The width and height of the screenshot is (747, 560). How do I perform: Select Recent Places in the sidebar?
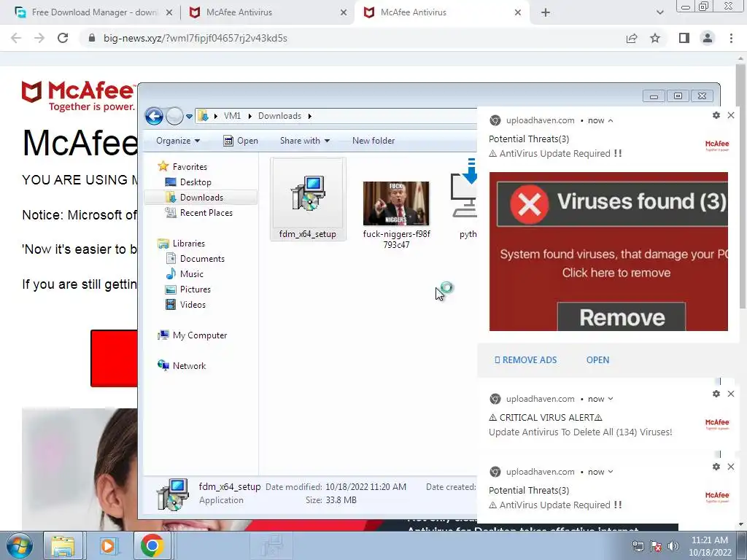[206, 213]
